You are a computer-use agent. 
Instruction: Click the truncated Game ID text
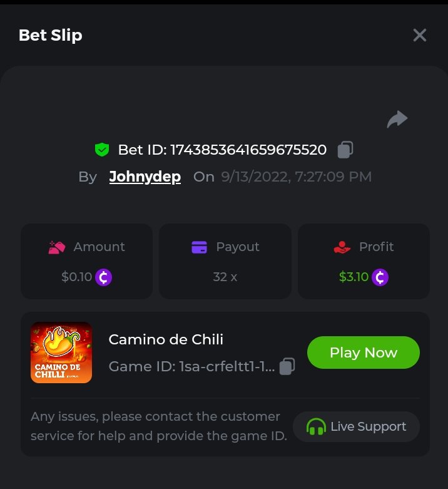point(191,366)
